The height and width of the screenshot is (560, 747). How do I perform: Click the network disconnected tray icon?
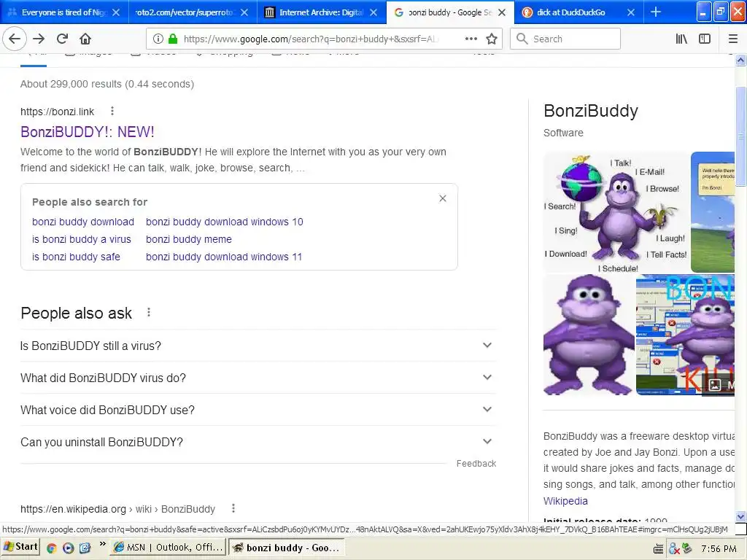click(674, 548)
